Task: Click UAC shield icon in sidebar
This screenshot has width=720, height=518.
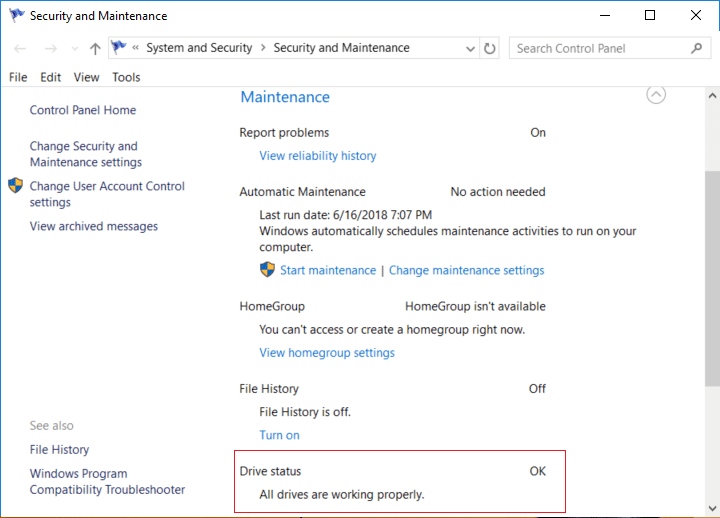Action: [16, 186]
